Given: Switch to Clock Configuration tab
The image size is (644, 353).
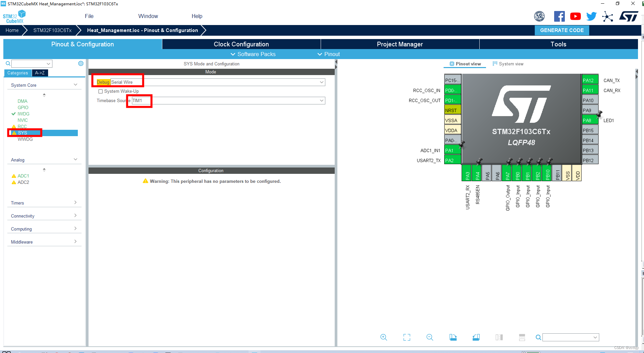Looking at the screenshot, I should tap(241, 44).
